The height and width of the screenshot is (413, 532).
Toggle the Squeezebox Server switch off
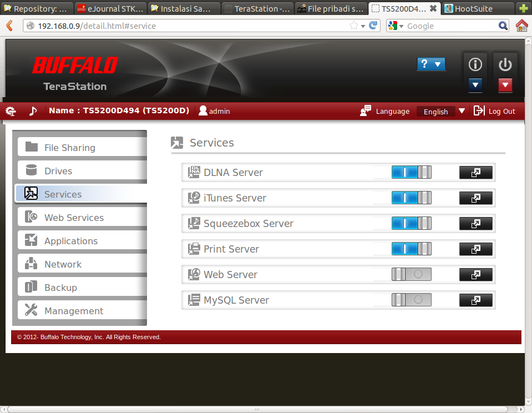tap(411, 223)
